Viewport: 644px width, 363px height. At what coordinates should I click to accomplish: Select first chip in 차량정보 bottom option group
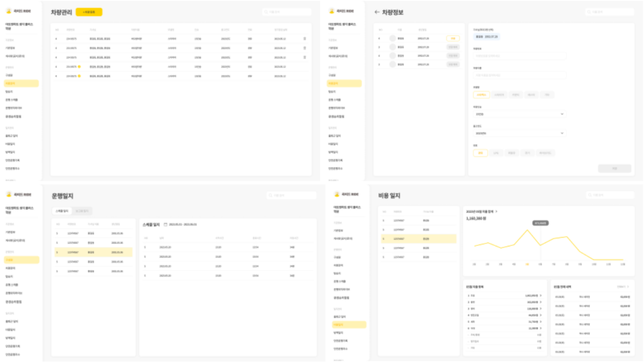(x=480, y=152)
